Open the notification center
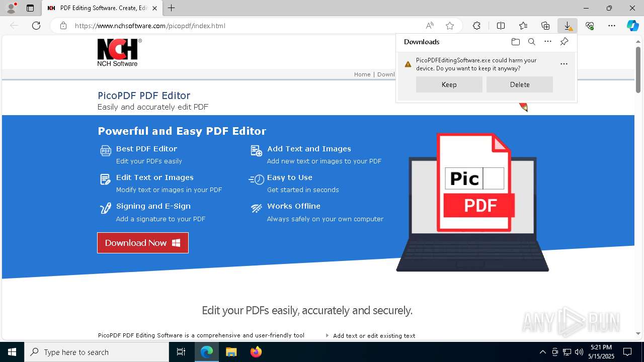Image resolution: width=644 pixels, height=362 pixels. pyautogui.click(x=627, y=352)
